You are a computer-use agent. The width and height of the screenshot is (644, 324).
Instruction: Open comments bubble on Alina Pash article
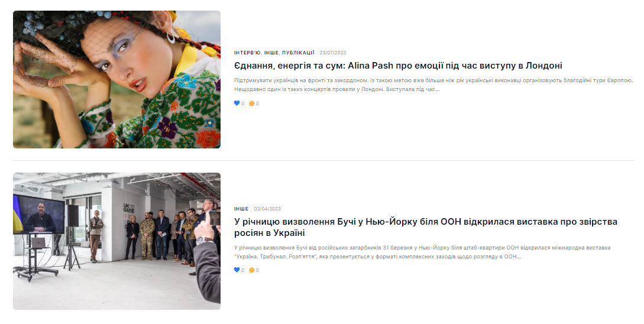coord(252,103)
